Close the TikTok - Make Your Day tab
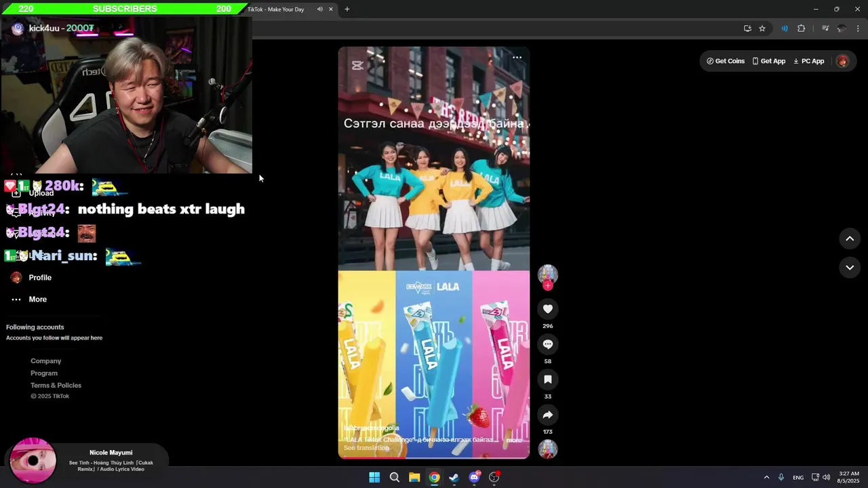Screen dimensions: 868x488 click(331, 9)
